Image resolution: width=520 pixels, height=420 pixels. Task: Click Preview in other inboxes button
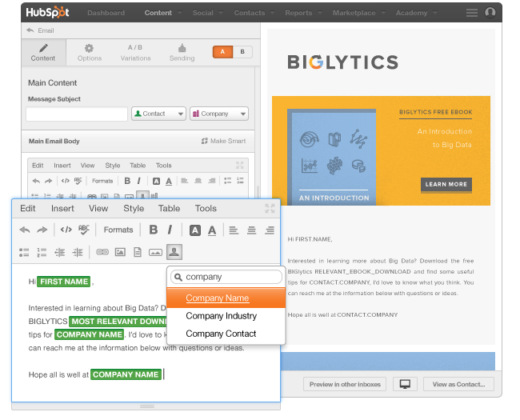(x=346, y=385)
